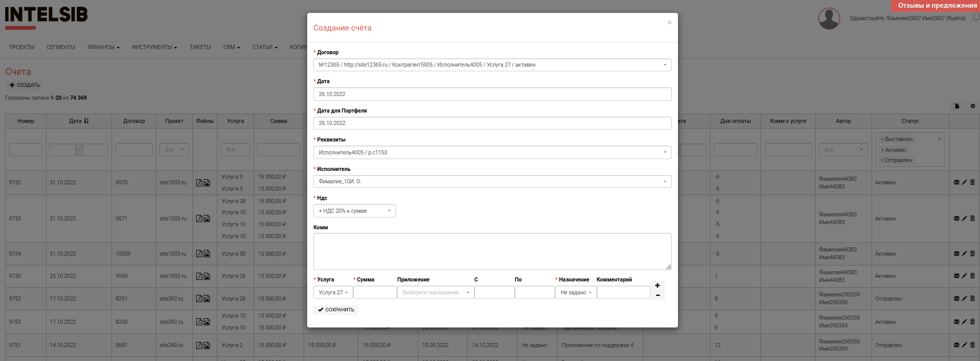The width and height of the screenshot is (980, 361).
Task: Open the CRM menu
Action: 231,47
